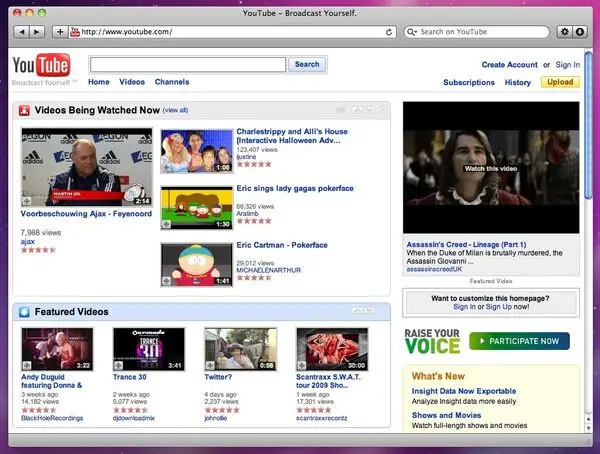600x454 pixels.
Task: Click the view all link
Action: pyautogui.click(x=175, y=110)
